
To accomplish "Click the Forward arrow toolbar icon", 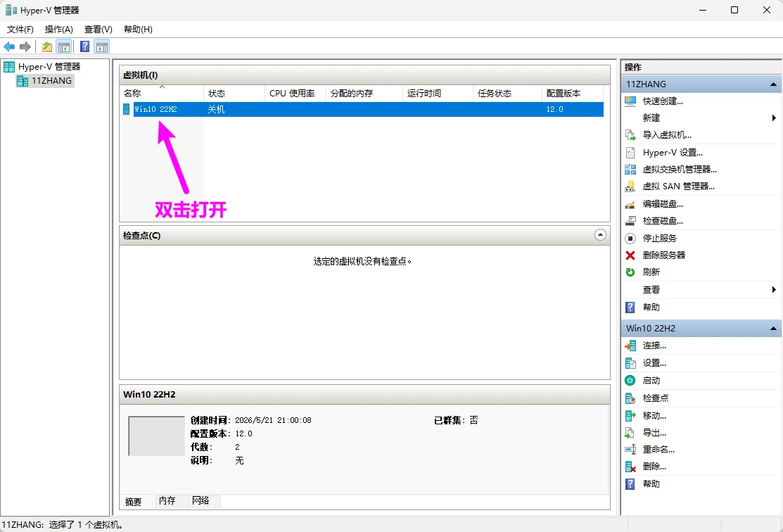I will (25, 47).
